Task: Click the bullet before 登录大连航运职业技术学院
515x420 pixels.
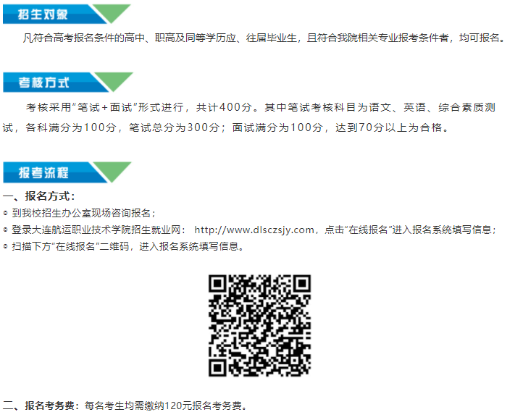Action: point(5,230)
